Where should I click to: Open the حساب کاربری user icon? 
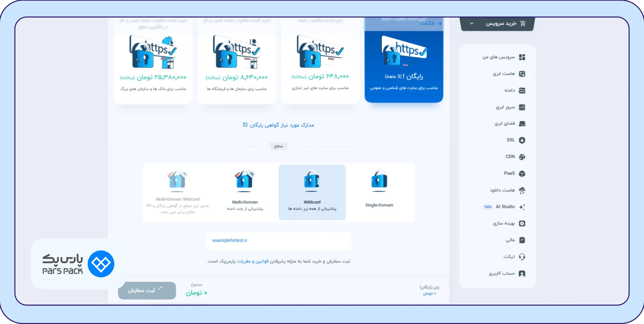coord(522,274)
